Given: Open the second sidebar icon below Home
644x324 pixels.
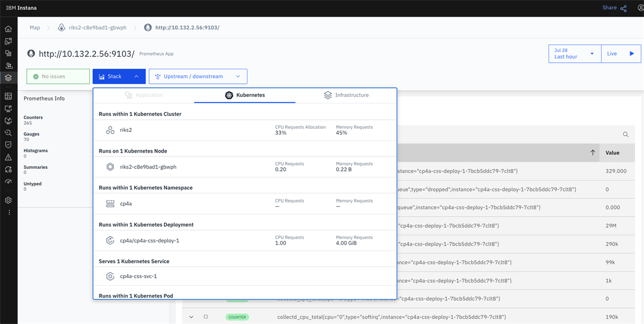Looking at the screenshot, I should pos(8,41).
